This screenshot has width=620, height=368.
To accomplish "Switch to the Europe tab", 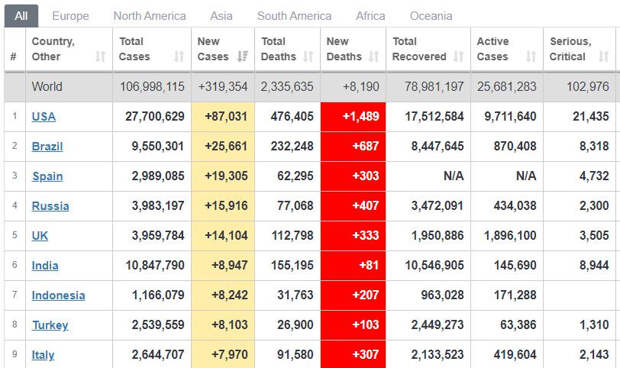I will pyautogui.click(x=70, y=16).
